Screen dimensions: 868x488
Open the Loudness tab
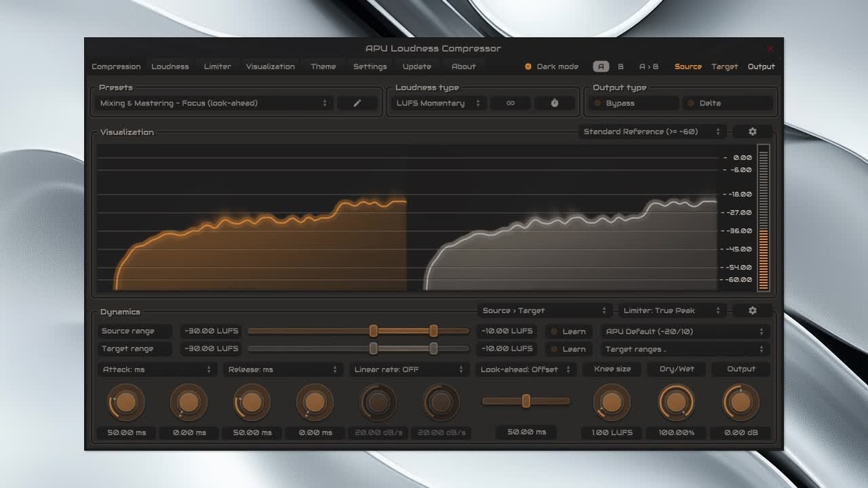tap(170, 67)
